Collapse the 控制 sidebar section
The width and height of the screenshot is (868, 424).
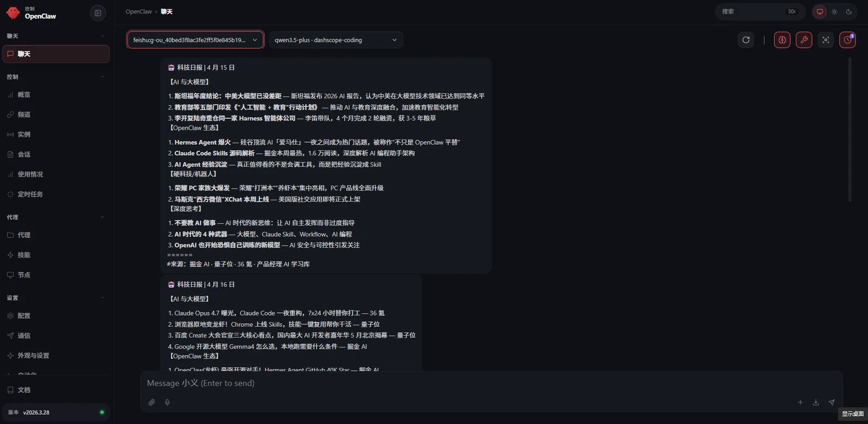(x=56, y=77)
